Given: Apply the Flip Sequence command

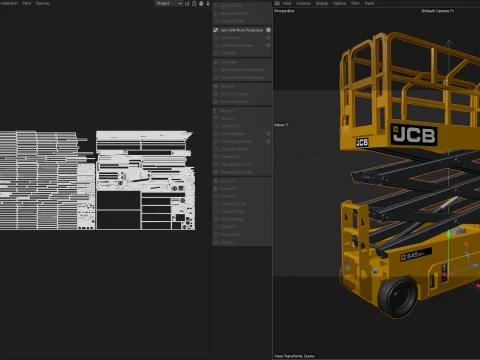Looking at the screenshot, I should point(242,219).
